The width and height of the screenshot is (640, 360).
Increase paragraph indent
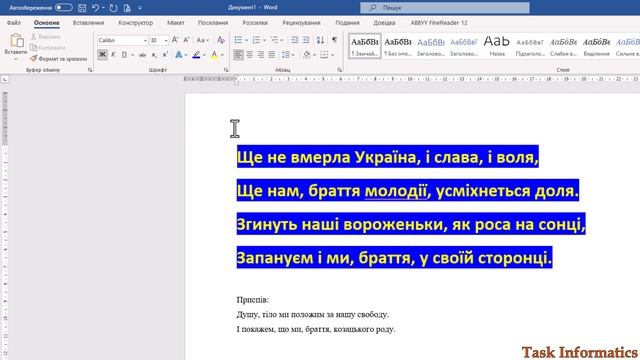click(306, 40)
